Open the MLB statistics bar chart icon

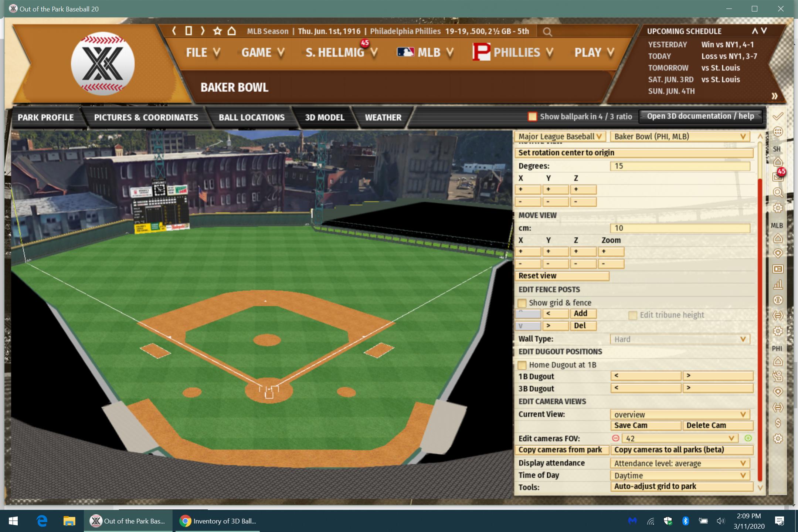pyautogui.click(x=778, y=284)
